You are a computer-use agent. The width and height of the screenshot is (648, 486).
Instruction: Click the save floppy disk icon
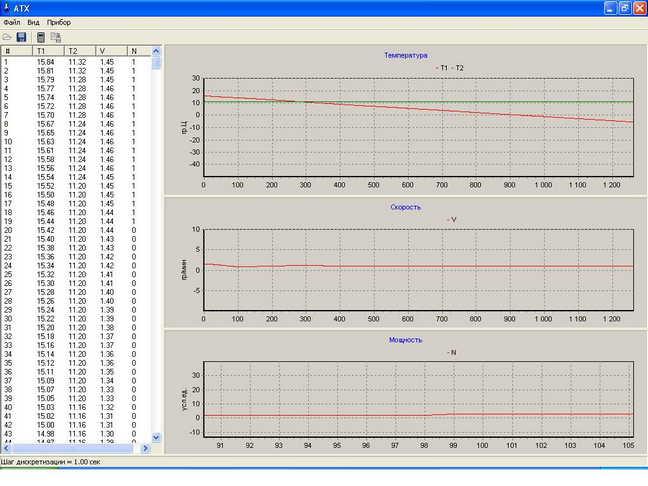(x=22, y=37)
